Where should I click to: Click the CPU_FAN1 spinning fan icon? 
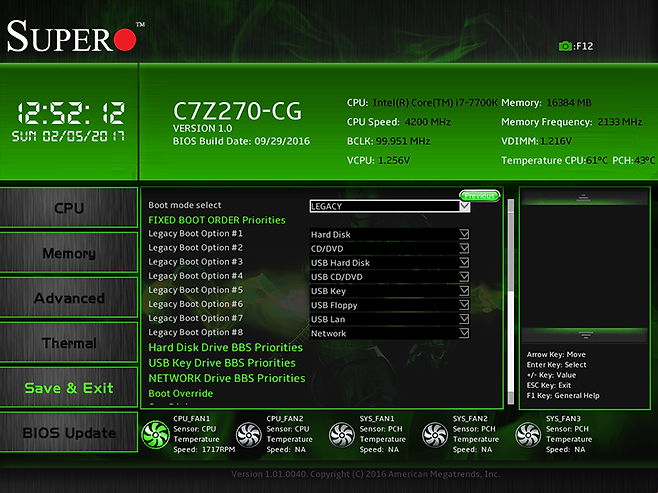[x=155, y=435]
